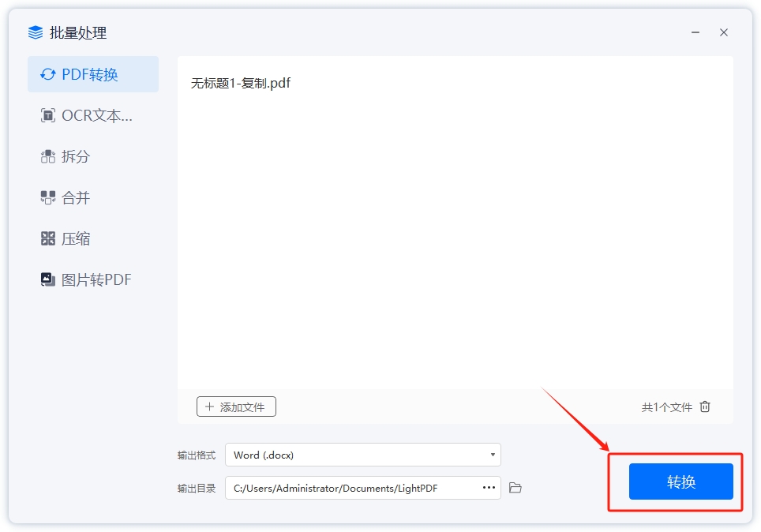761x532 pixels.
Task: Click the 共1个文件 file count label
Action: pos(666,407)
